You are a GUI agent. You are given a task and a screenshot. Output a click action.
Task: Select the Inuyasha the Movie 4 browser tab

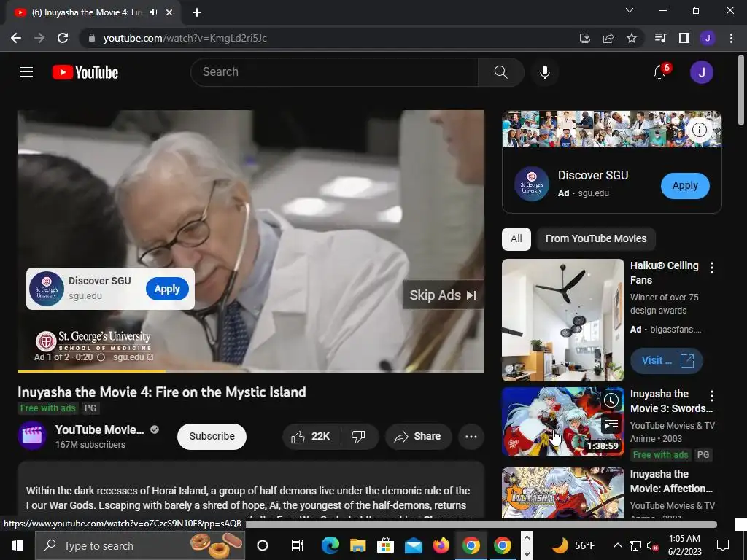(88, 12)
